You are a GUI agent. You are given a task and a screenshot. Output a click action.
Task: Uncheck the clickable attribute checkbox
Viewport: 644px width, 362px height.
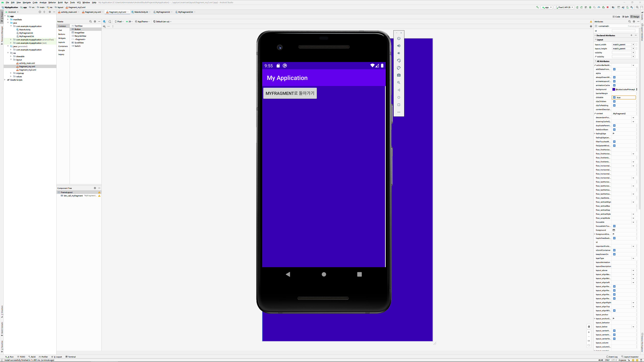(614, 97)
